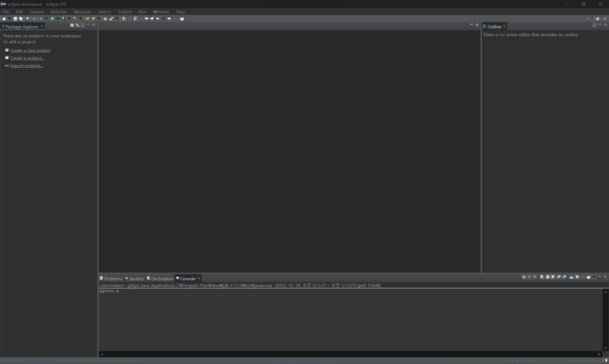Click the New Java Package icon
The width and height of the screenshot is (609, 364).
pyautogui.click(x=88, y=19)
